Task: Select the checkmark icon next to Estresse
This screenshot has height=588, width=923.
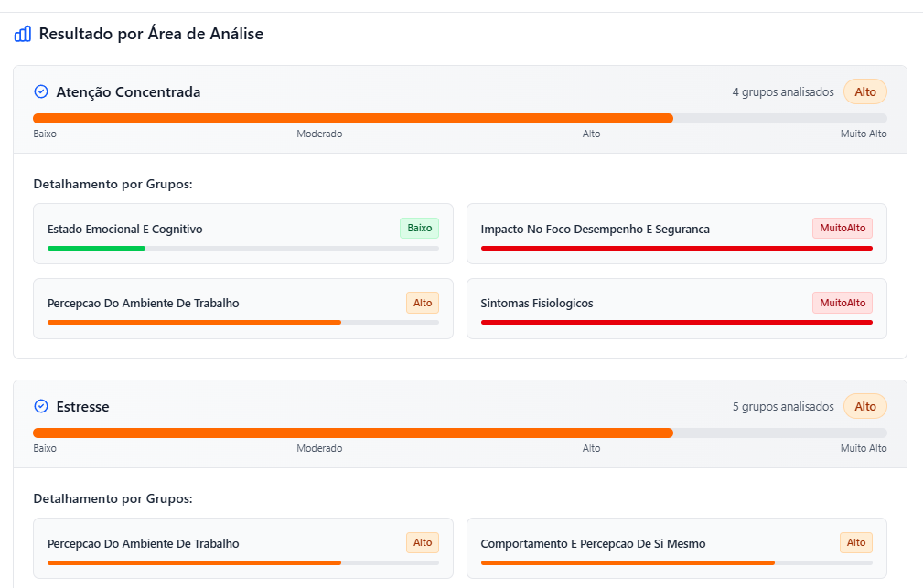Action: coord(39,406)
